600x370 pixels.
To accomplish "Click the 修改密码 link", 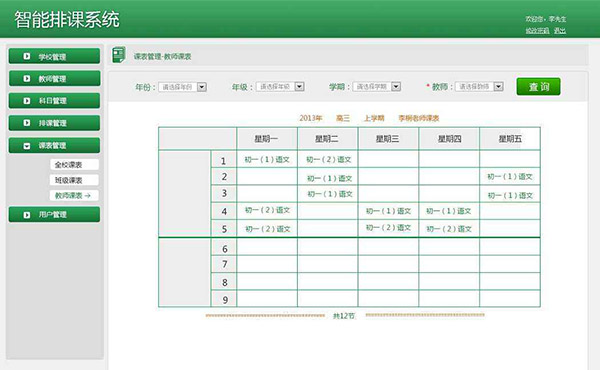I will coord(537,31).
